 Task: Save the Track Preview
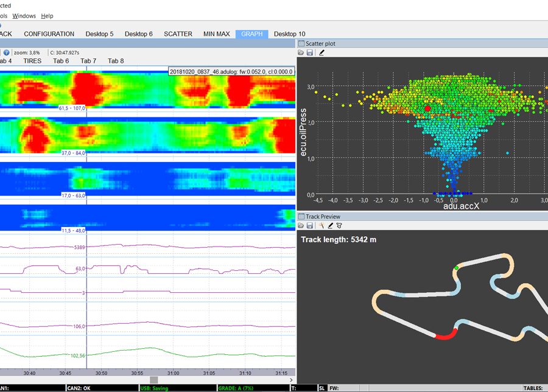310,225
